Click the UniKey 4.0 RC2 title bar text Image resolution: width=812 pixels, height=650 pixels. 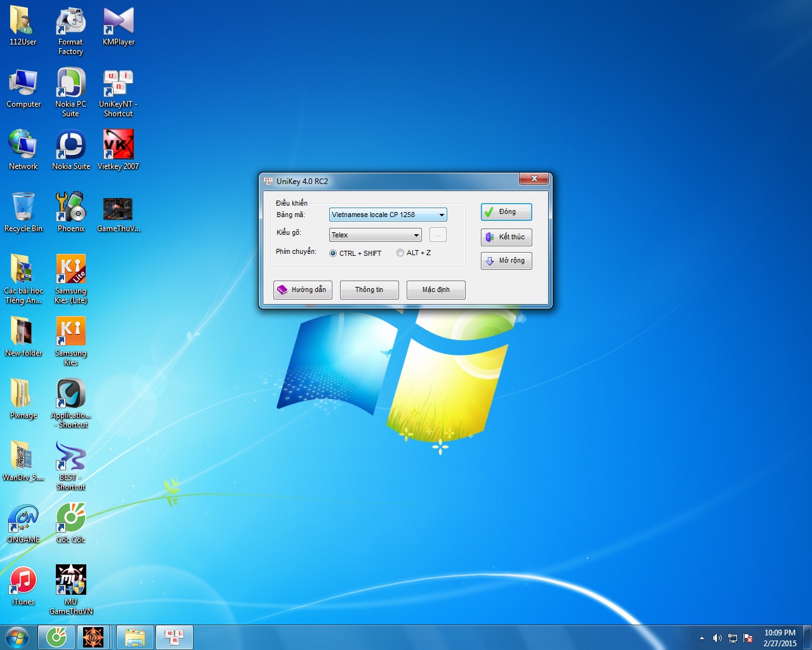(302, 182)
